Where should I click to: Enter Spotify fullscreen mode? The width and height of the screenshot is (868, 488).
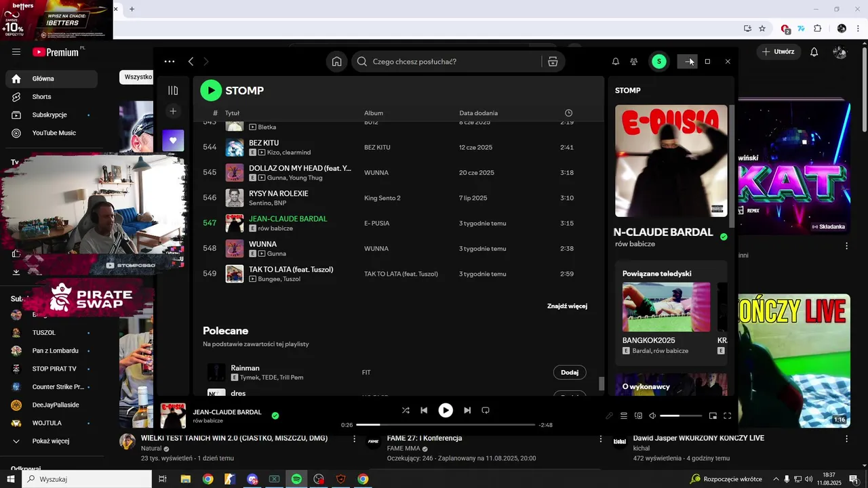pyautogui.click(x=728, y=415)
